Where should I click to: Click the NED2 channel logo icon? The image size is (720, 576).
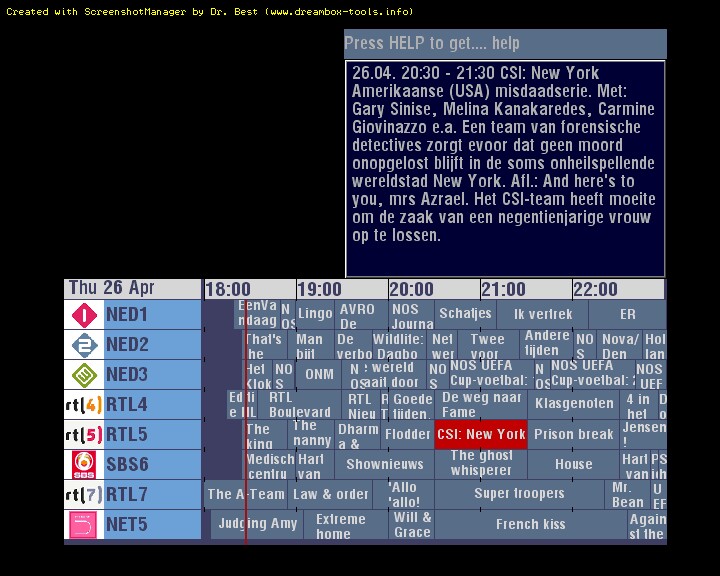pyautogui.click(x=84, y=344)
